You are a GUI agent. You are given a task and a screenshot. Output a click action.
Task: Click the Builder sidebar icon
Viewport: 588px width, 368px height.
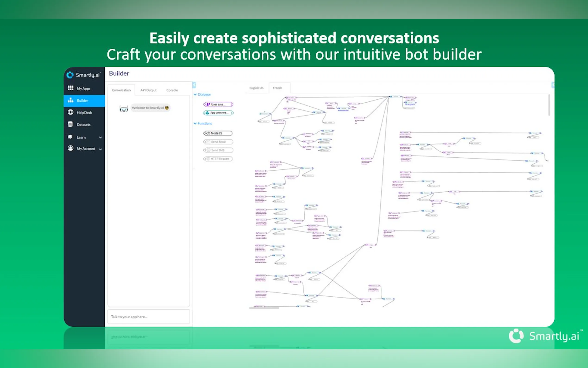71,100
